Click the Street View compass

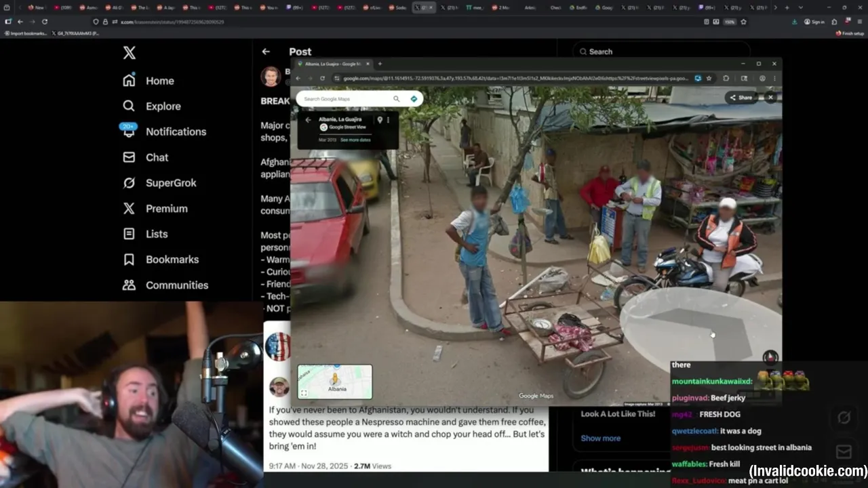pyautogui.click(x=770, y=357)
